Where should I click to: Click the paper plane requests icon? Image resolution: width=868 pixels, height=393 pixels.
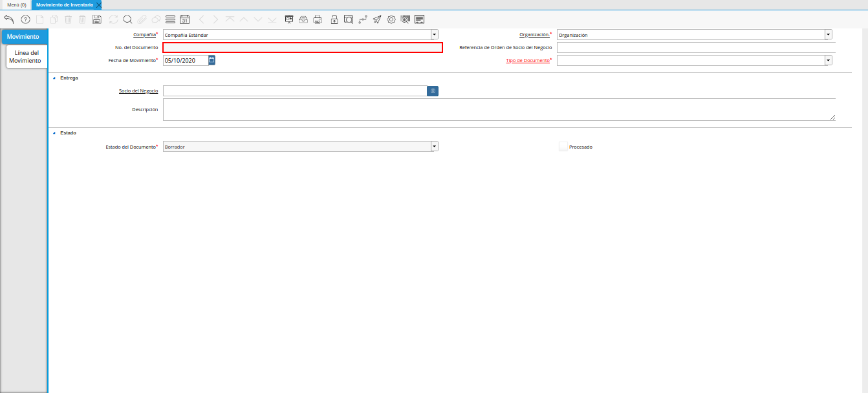[377, 19]
